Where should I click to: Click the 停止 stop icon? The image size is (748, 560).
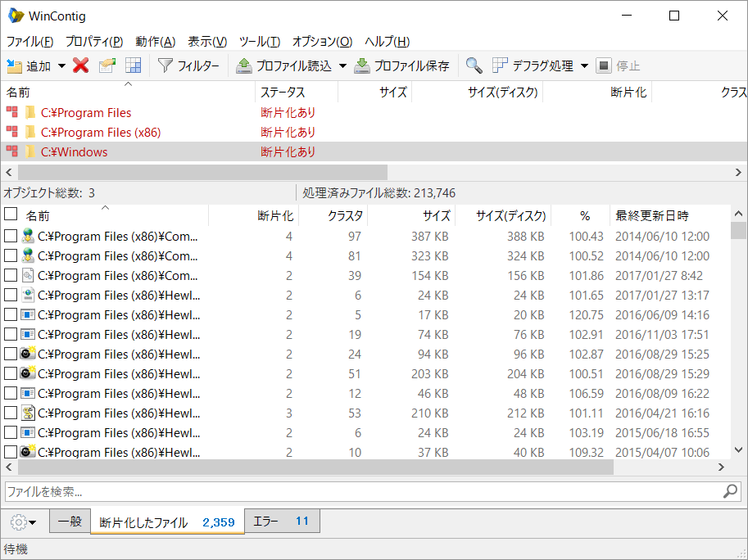click(604, 65)
